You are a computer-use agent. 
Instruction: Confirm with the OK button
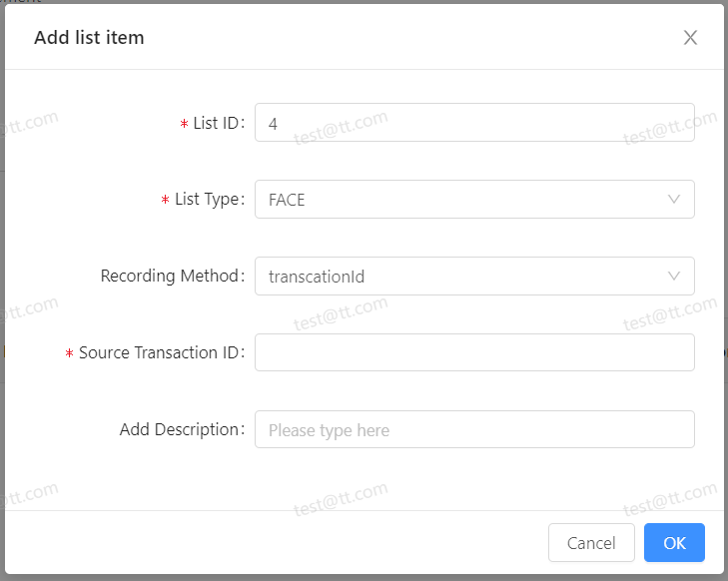(x=674, y=543)
